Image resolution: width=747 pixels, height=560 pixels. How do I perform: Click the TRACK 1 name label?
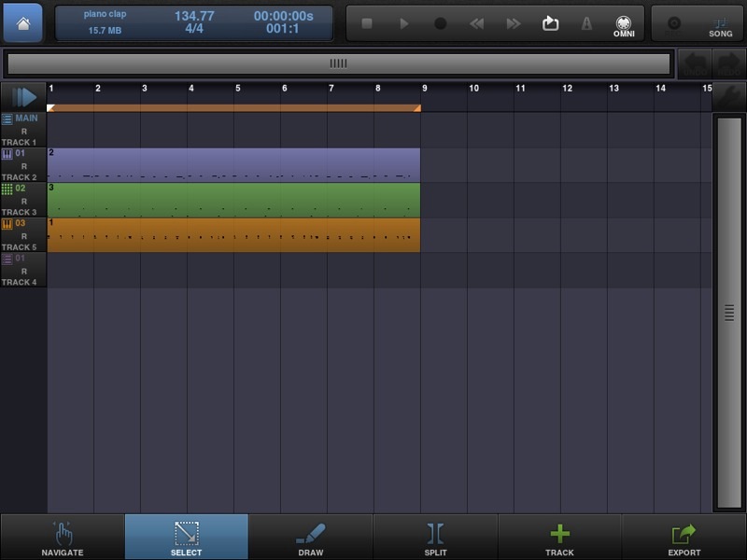[19, 142]
